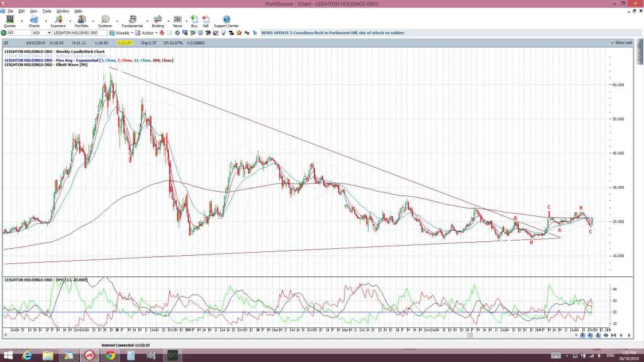The image size is (644, 362).
Task: Click the Mov Avg Exponential legend label
Action: (89, 60)
